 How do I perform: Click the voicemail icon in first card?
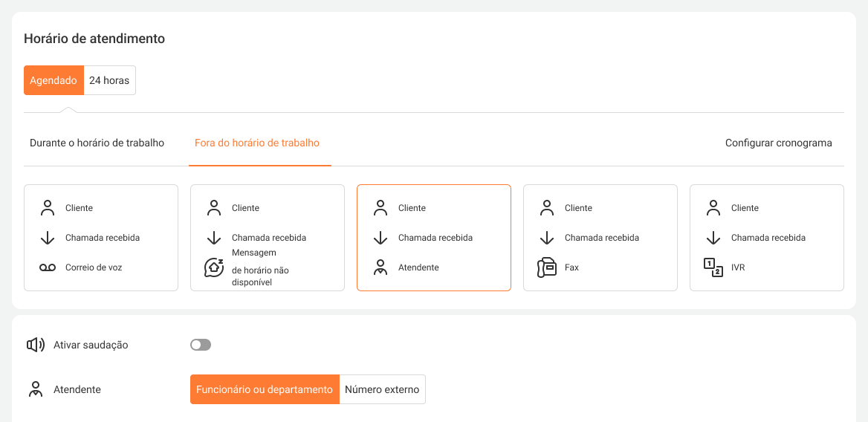(48, 267)
